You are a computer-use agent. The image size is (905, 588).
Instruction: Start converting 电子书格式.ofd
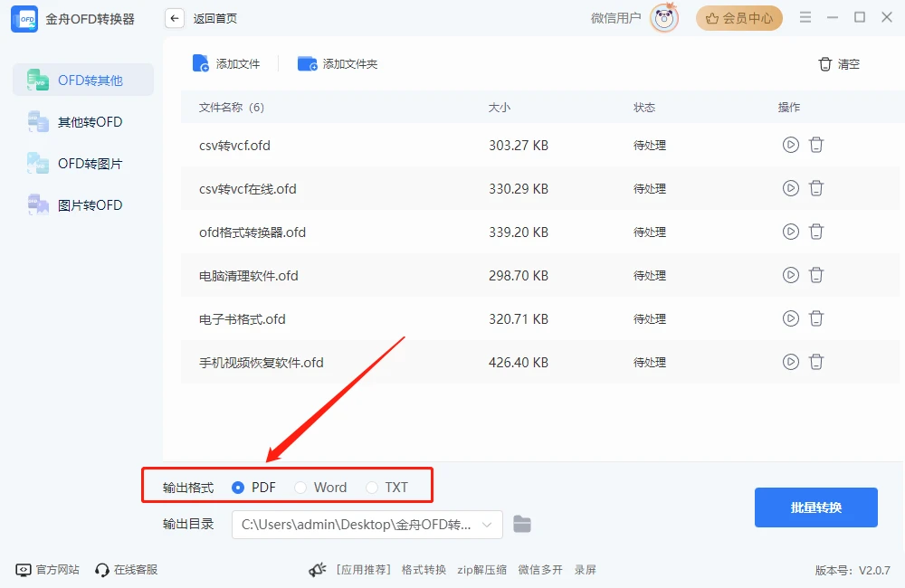click(x=790, y=318)
